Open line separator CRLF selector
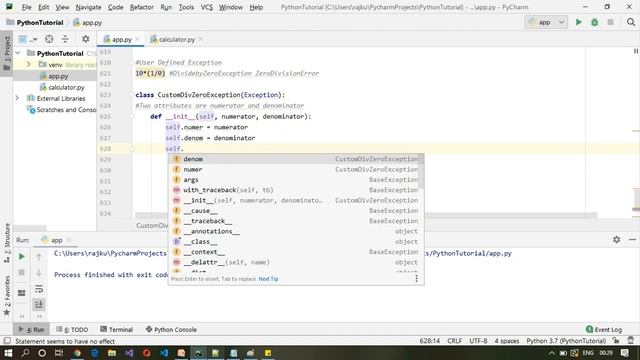The height and width of the screenshot is (360, 640). point(454,341)
